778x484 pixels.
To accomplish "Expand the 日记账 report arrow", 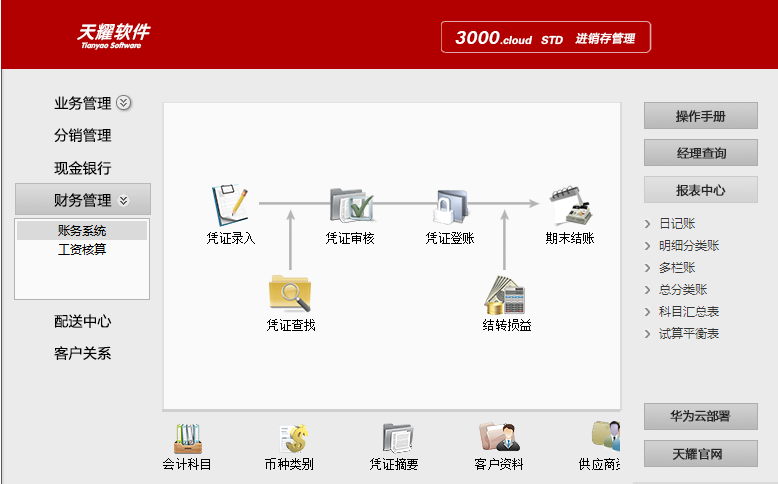I will (648, 224).
